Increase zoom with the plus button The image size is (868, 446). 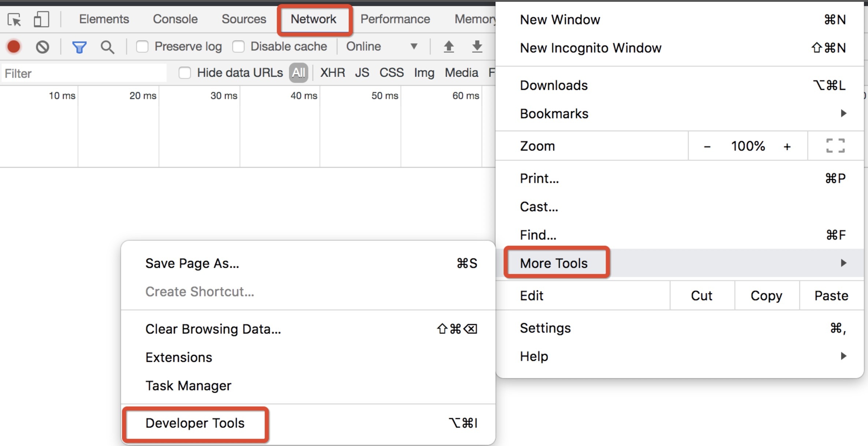click(787, 146)
